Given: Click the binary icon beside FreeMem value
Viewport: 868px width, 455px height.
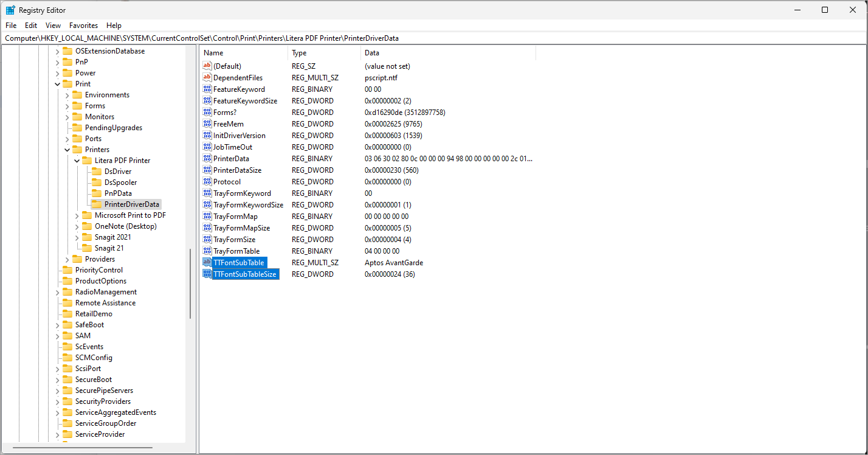Looking at the screenshot, I should click(x=207, y=124).
